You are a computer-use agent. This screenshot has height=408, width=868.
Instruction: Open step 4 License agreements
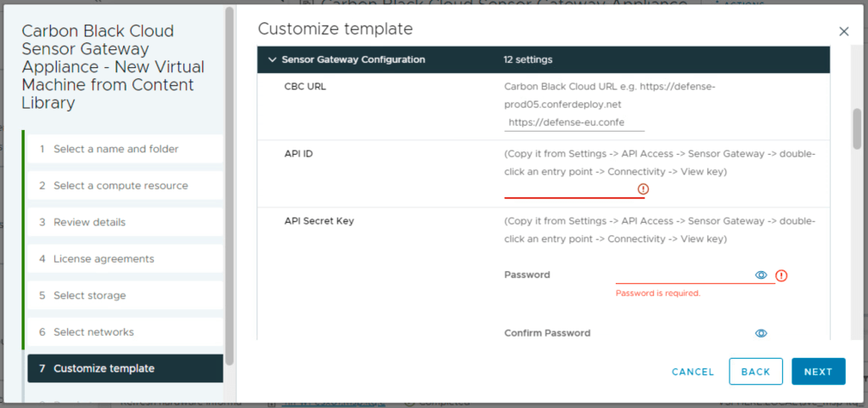(x=104, y=258)
